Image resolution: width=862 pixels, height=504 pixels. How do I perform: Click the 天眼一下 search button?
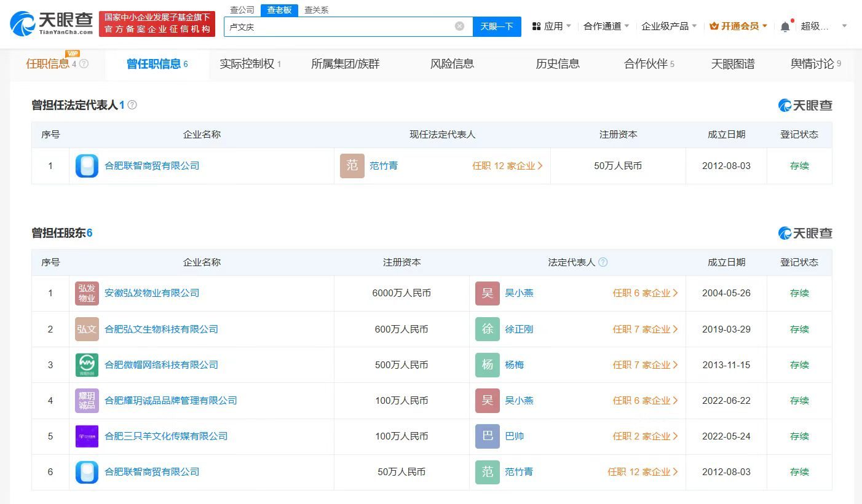click(x=497, y=26)
